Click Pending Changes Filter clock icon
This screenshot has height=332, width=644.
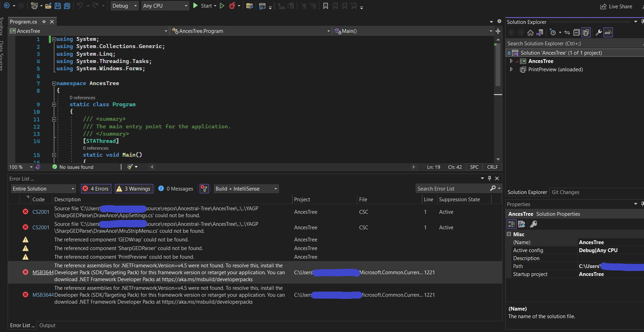(553, 33)
